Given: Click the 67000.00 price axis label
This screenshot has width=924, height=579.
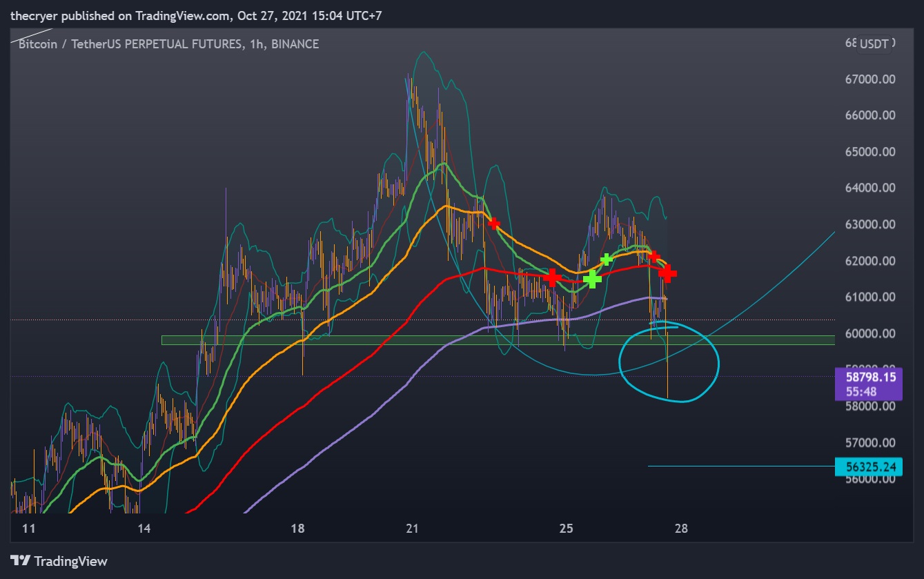Looking at the screenshot, I should (x=870, y=79).
